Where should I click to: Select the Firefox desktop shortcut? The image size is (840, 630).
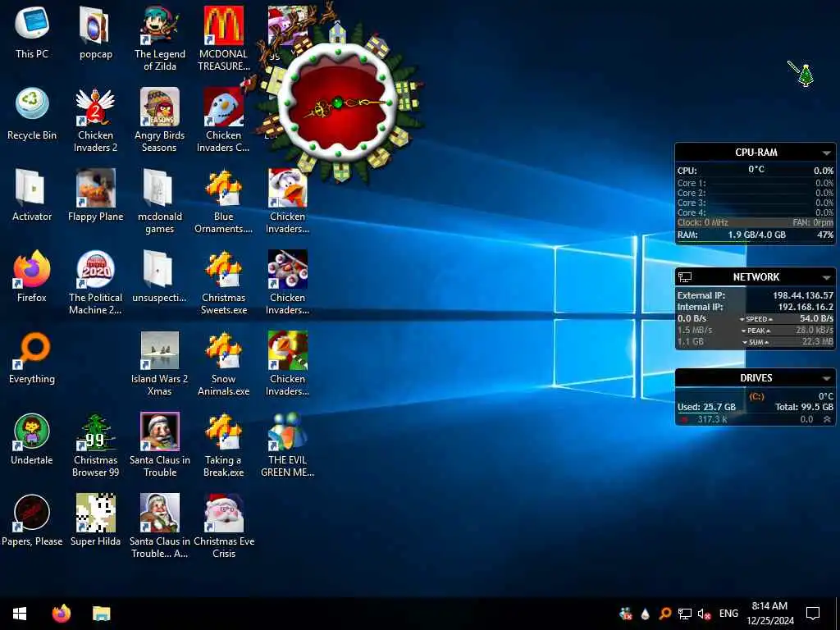pyautogui.click(x=32, y=276)
